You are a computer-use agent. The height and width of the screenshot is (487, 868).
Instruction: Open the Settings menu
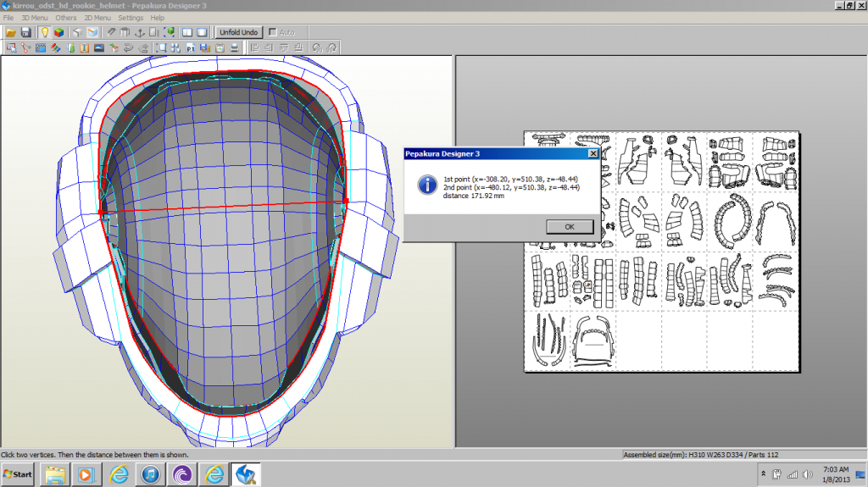pos(131,18)
